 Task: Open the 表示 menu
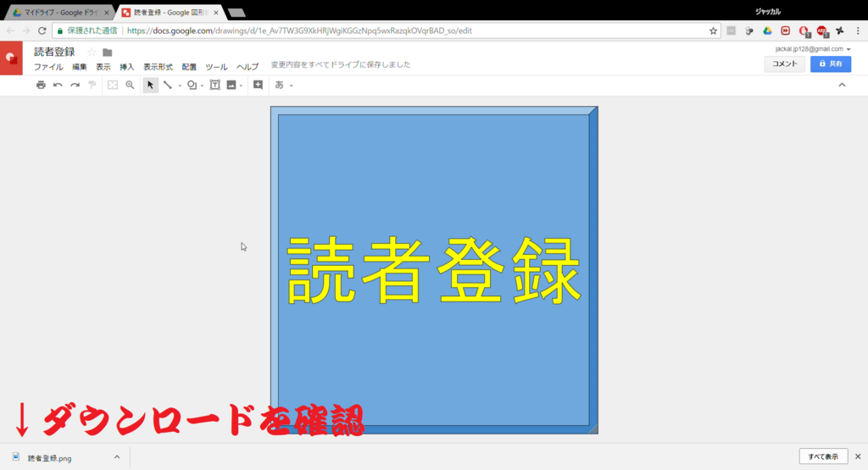(103, 67)
